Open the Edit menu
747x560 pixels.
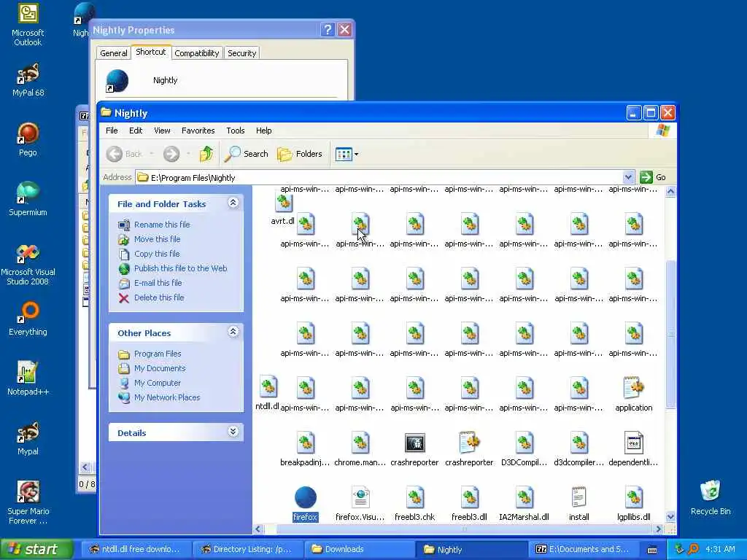[136, 131]
